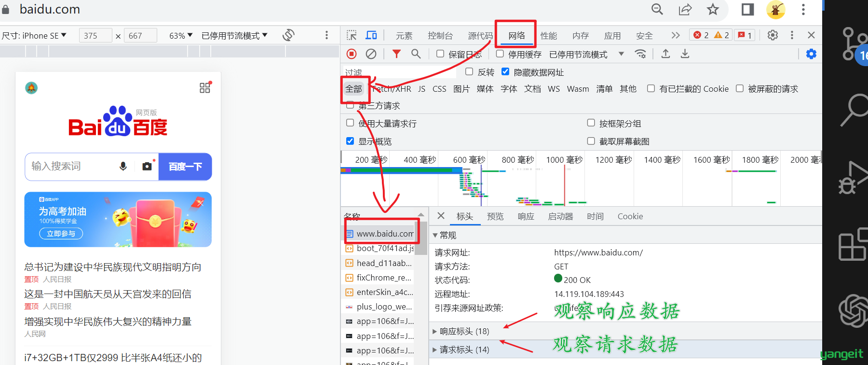Viewport: 868px width, 365px height.
Task: Open the 预览 detail tab
Action: click(495, 216)
